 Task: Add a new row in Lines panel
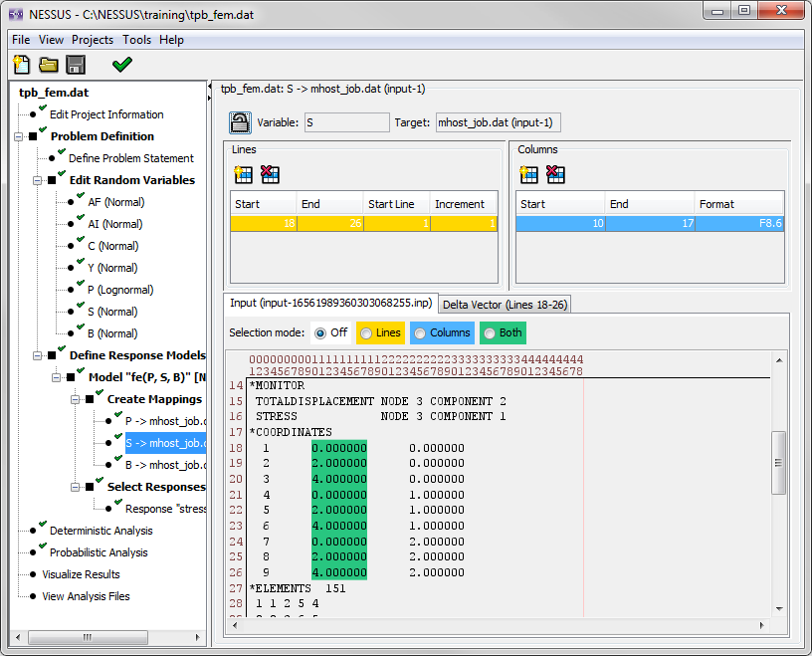[x=243, y=174]
